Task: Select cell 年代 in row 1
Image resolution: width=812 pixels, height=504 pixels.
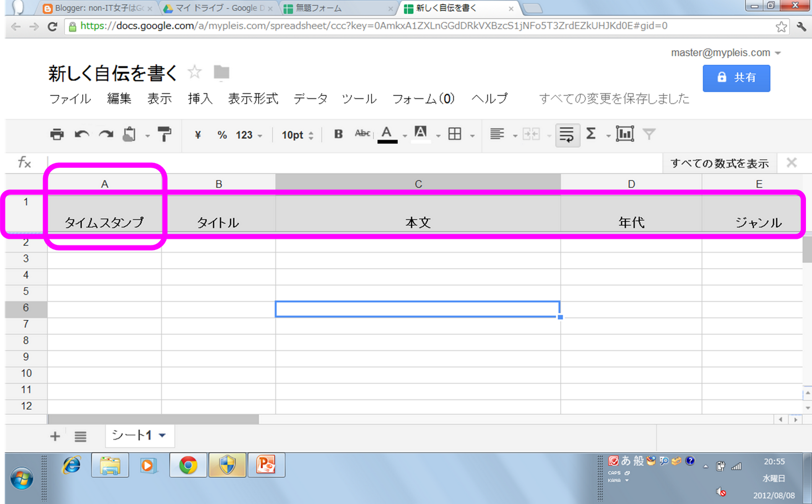Action: pyautogui.click(x=631, y=213)
